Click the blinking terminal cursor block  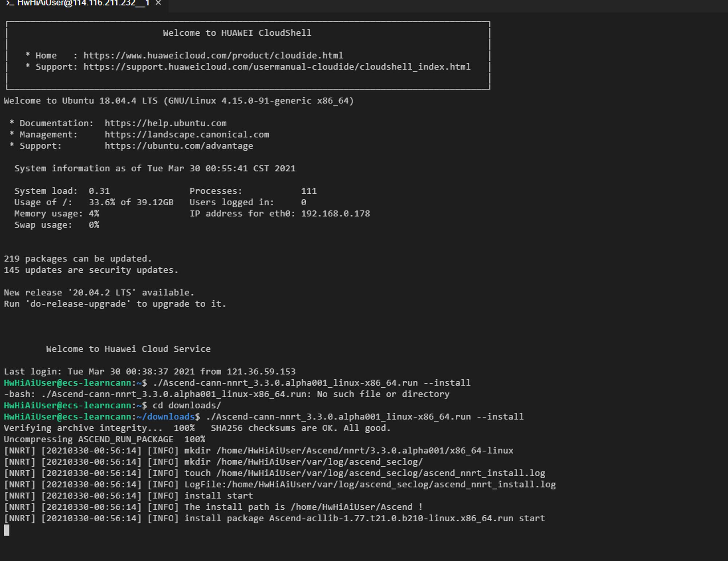coord(7,530)
